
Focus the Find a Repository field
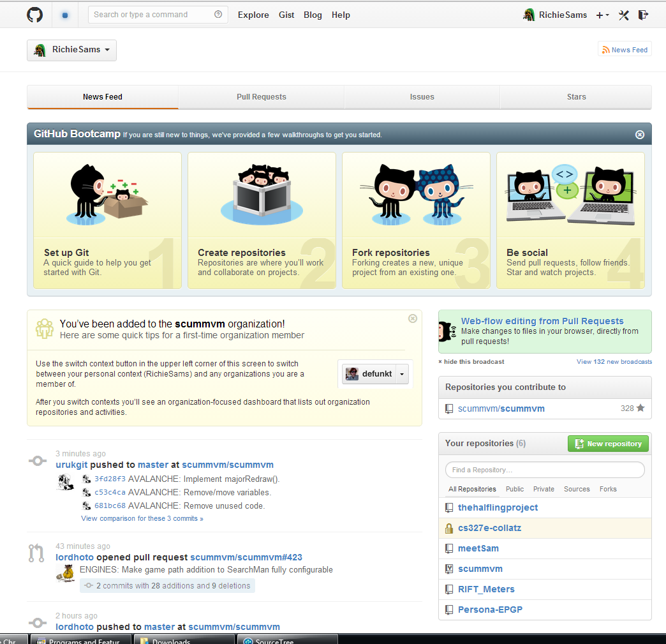[545, 470]
